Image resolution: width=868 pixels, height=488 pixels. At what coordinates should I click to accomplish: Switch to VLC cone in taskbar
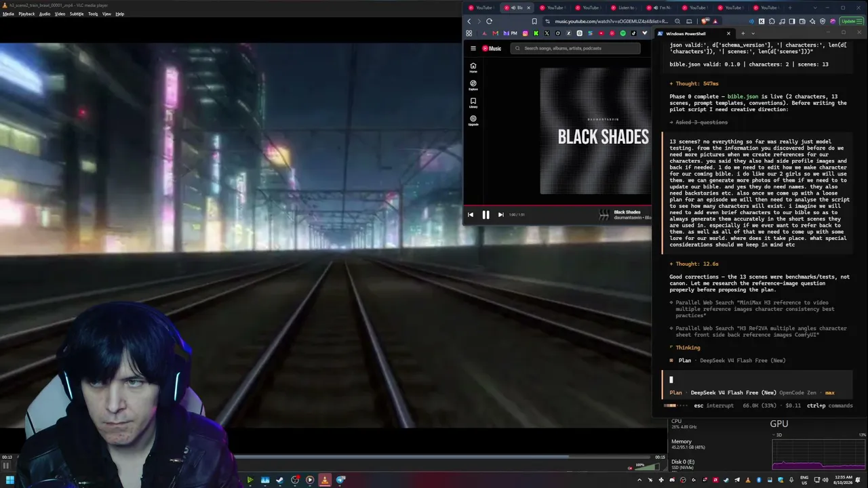point(325,480)
